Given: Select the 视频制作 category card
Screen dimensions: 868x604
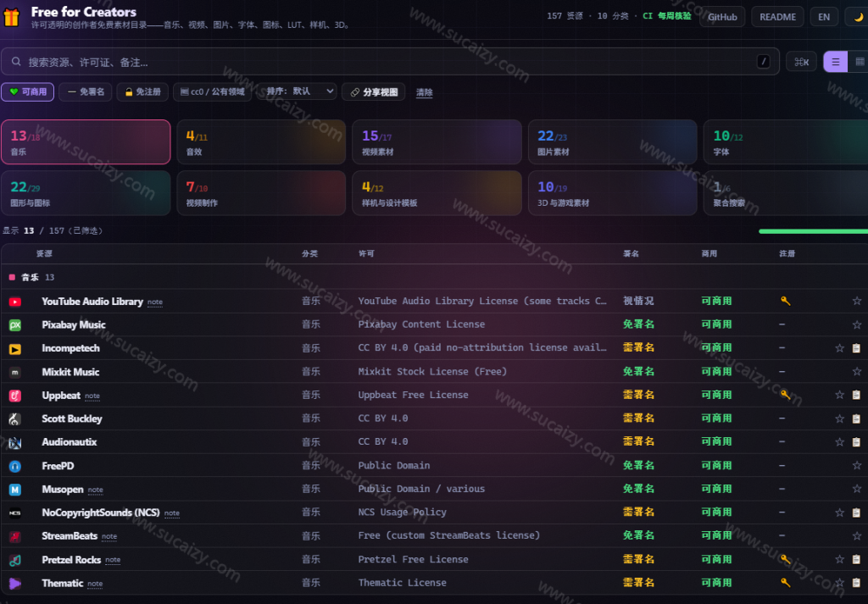Looking at the screenshot, I should coord(261,193).
